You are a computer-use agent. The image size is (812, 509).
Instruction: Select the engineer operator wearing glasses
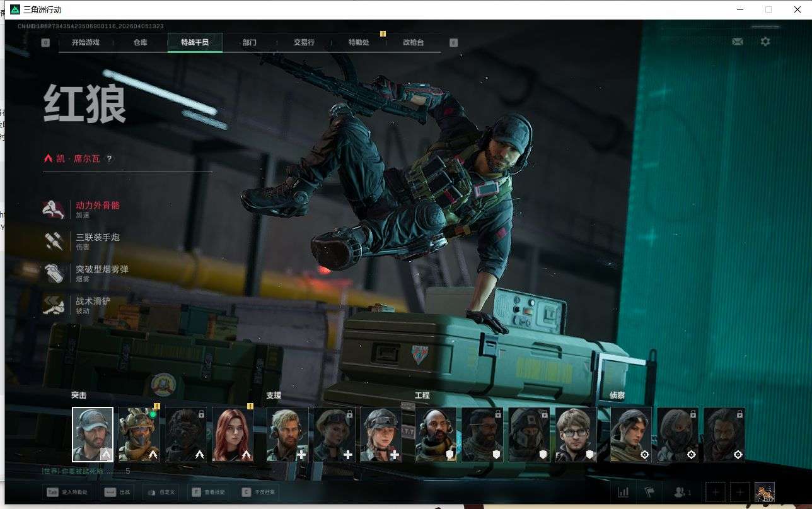pos(576,435)
